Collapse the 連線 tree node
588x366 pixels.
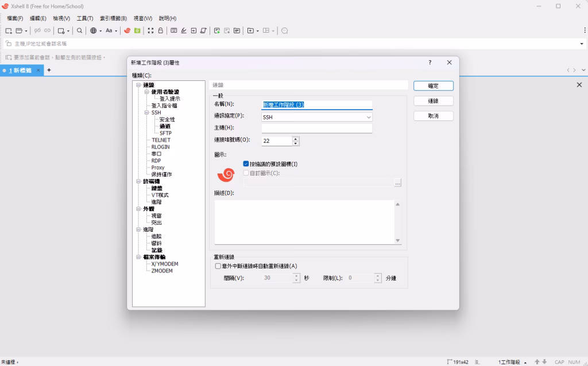[x=138, y=85]
